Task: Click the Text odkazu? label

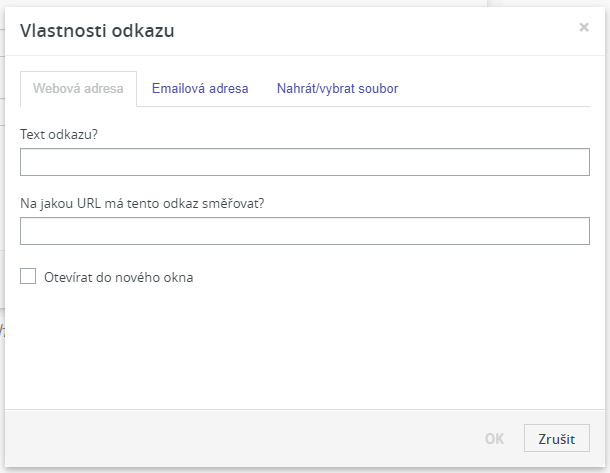Action: 59,135
